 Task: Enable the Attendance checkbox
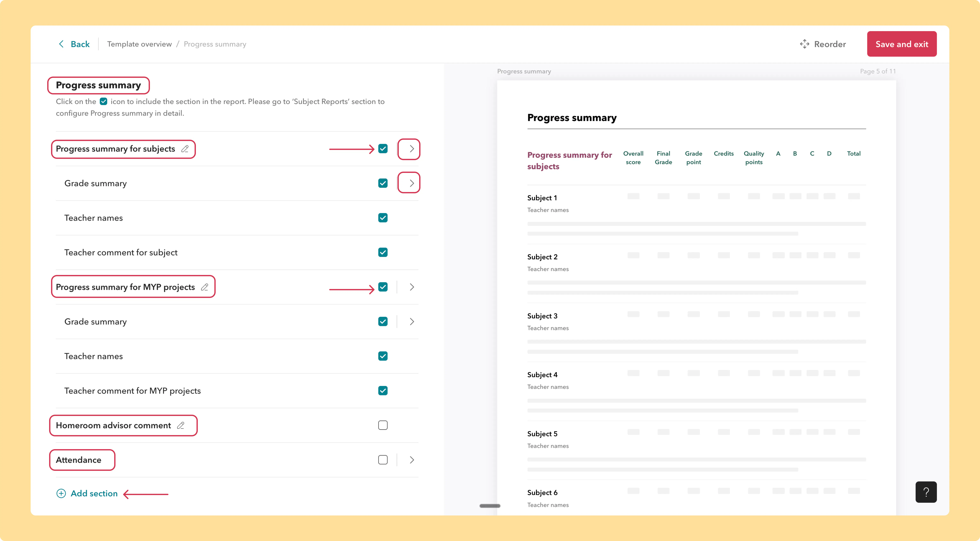[x=383, y=460]
